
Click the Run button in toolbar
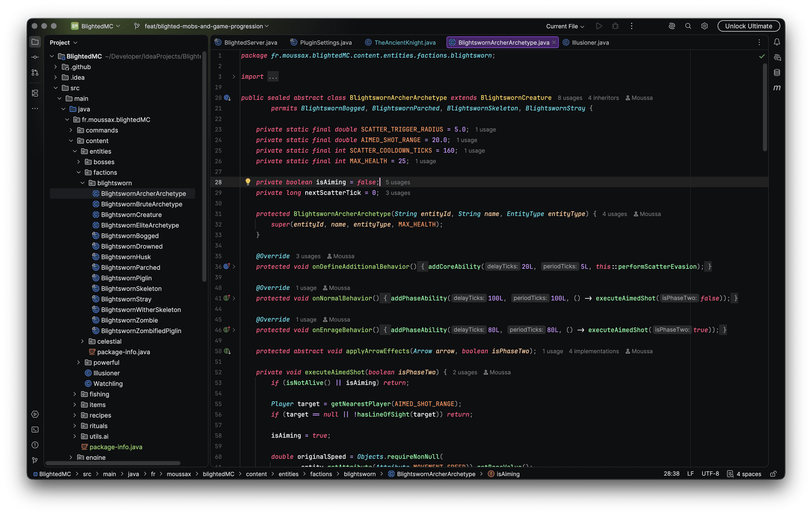coord(599,26)
